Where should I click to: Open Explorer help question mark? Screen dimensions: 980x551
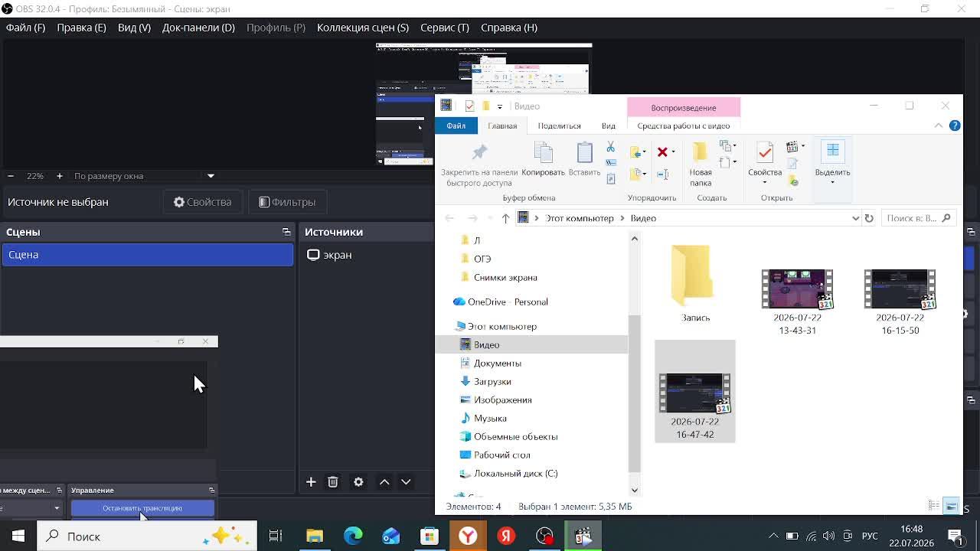point(955,126)
